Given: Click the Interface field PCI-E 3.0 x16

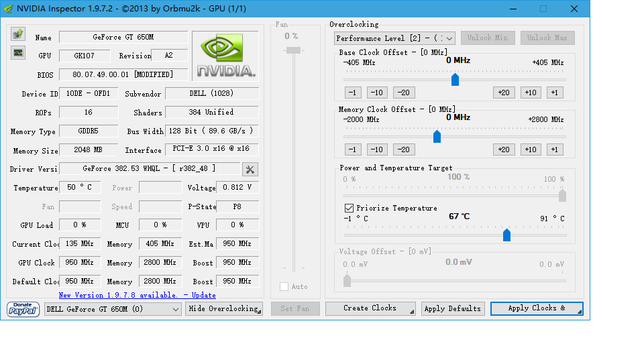Looking at the screenshot, I should (212, 149).
